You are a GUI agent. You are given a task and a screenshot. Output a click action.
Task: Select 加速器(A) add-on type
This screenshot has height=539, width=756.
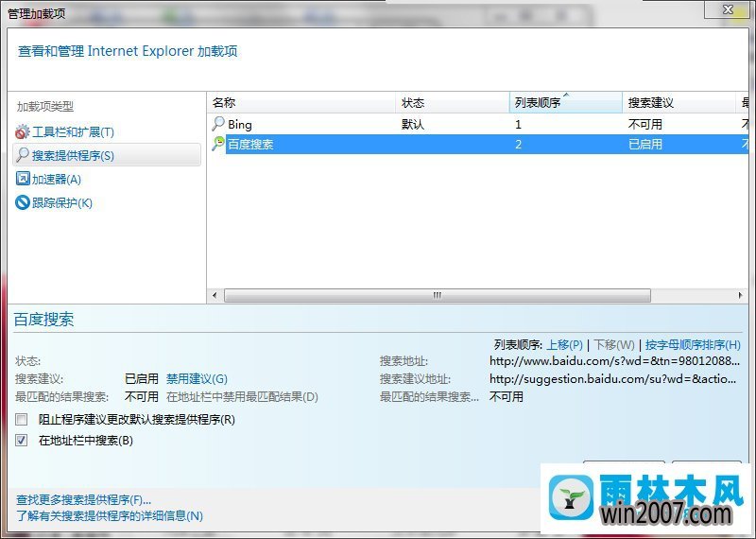[57, 179]
